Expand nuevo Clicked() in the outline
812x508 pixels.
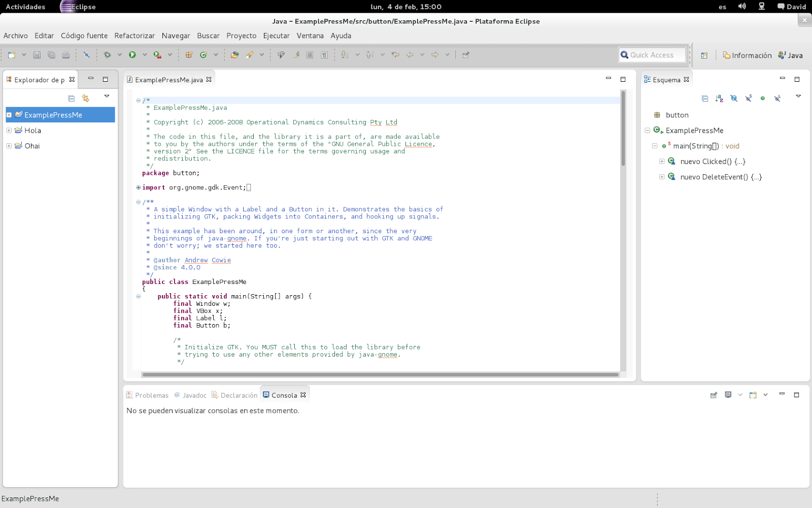point(662,161)
